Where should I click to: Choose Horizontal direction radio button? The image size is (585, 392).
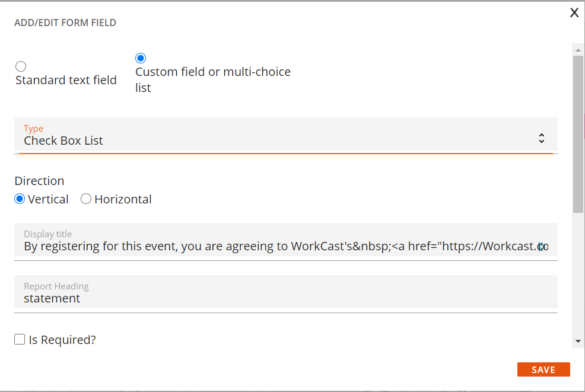coord(86,199)
